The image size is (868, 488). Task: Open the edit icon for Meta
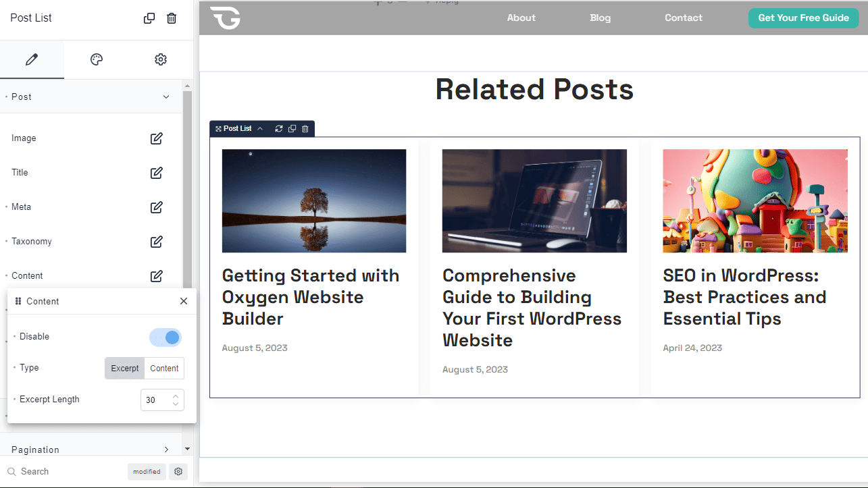pyautogui.click(x=156, y=207)
